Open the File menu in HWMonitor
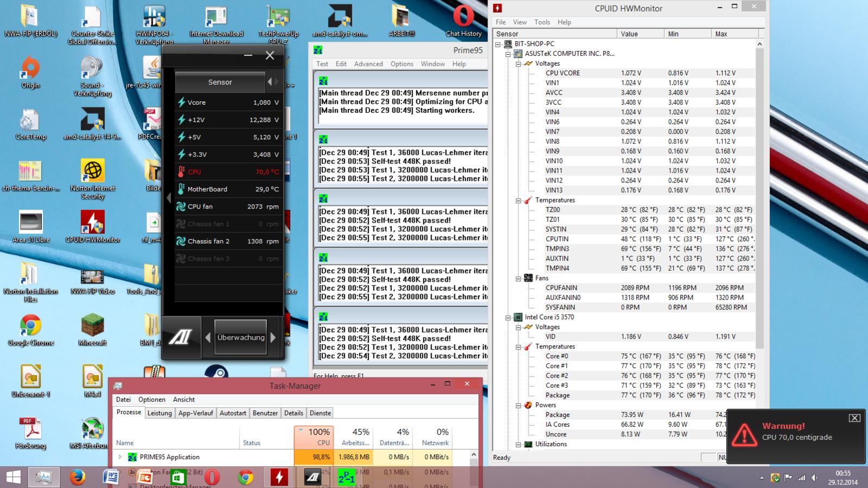This screenshot has width=868, height=488. tap(500, 22)
